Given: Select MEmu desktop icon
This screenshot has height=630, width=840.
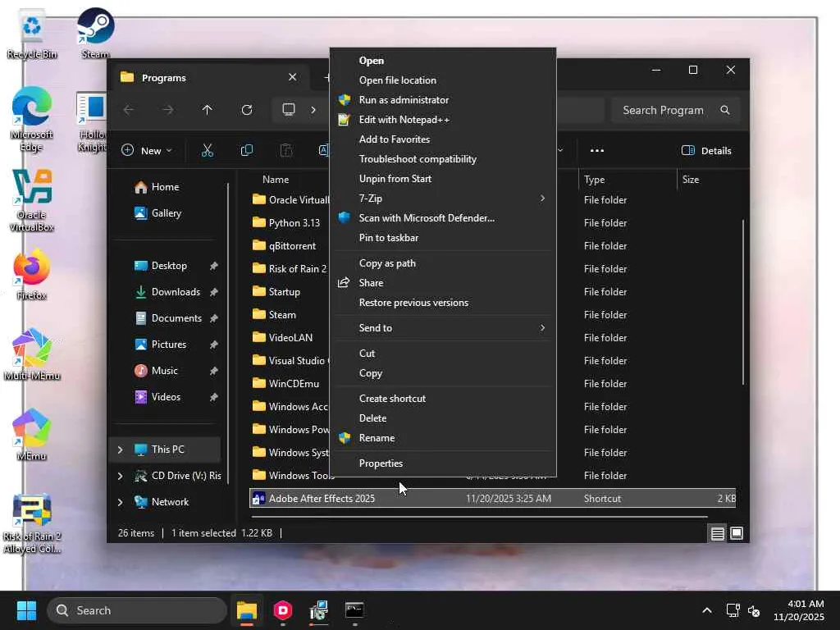Looking at the screenshot, I should point(32,435).
